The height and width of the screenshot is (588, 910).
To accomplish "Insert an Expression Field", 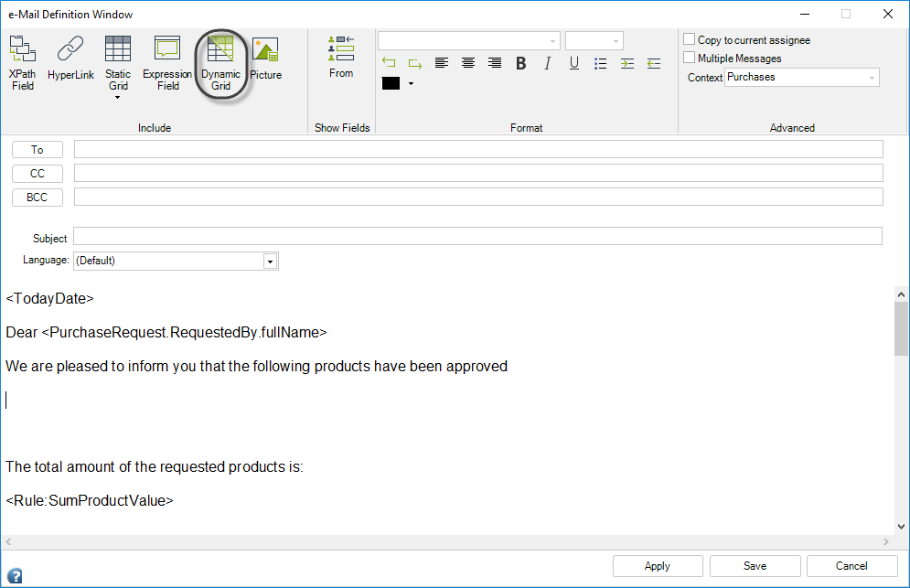I will pyautogui.click(x=167, y=63).
